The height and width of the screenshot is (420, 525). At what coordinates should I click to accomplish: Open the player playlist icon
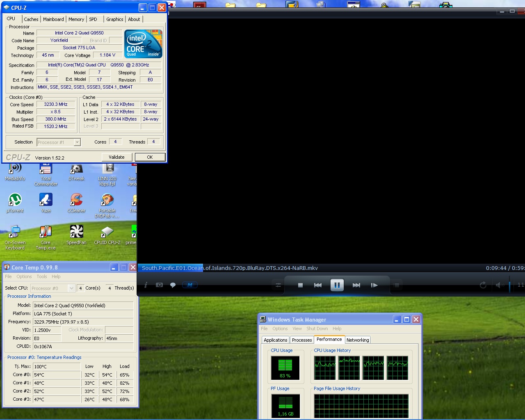tap(396, 285)
